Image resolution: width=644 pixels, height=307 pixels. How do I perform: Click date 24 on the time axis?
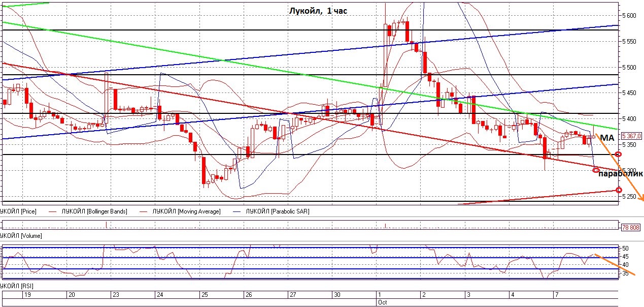pos(160,295)
